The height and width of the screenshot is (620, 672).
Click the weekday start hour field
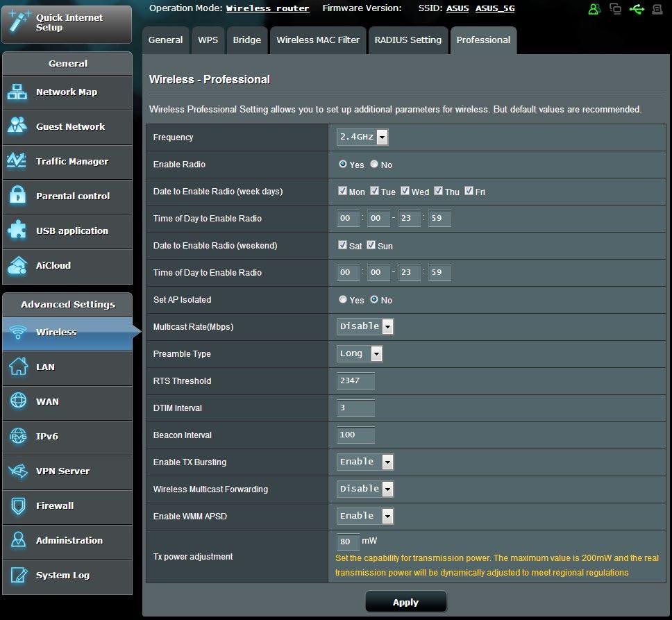(348, 218)
